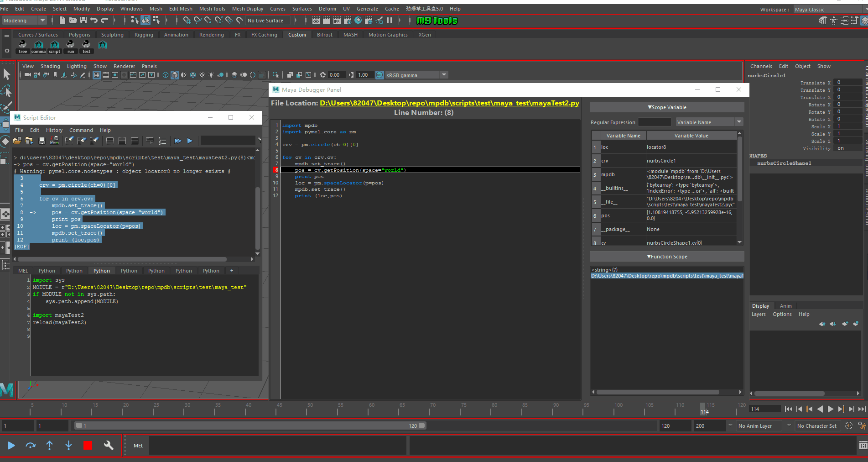Click the playback range slider bar
The height and width of the screenshot is (462, 868).
pyautogui.click(x=250, y=425)
